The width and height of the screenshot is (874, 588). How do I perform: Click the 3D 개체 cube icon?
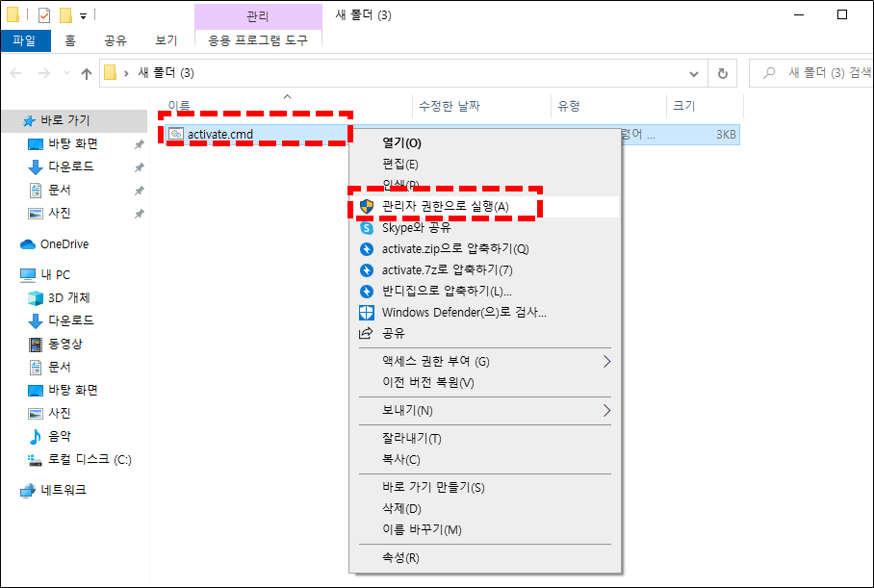[x=36, y=298]
